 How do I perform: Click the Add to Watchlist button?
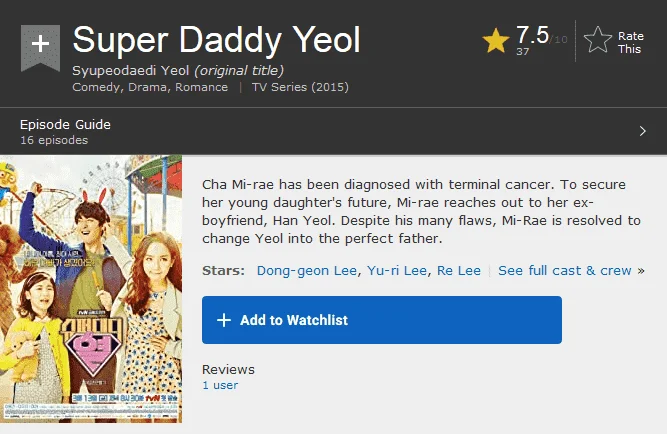coord(382,320)
